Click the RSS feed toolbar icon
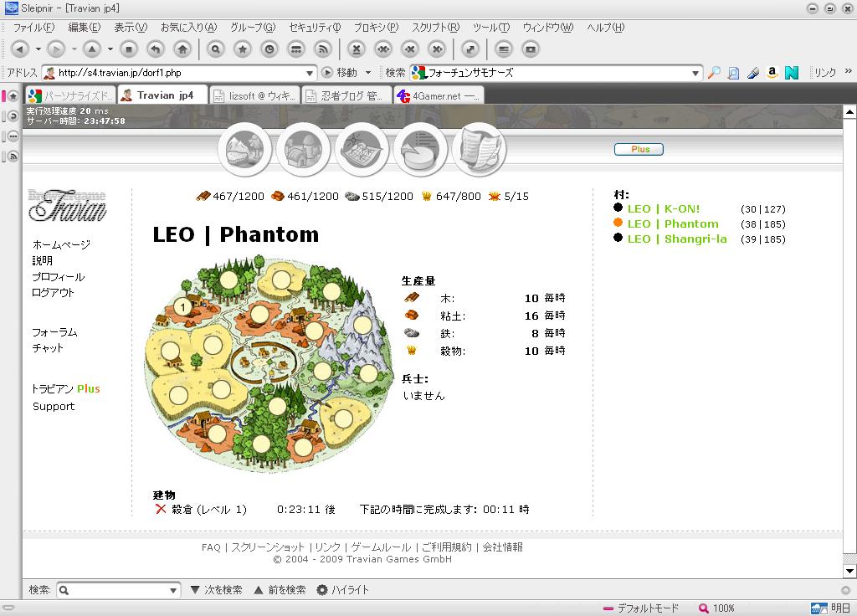This screenshot has width=857, height=616. pos(322,49)
